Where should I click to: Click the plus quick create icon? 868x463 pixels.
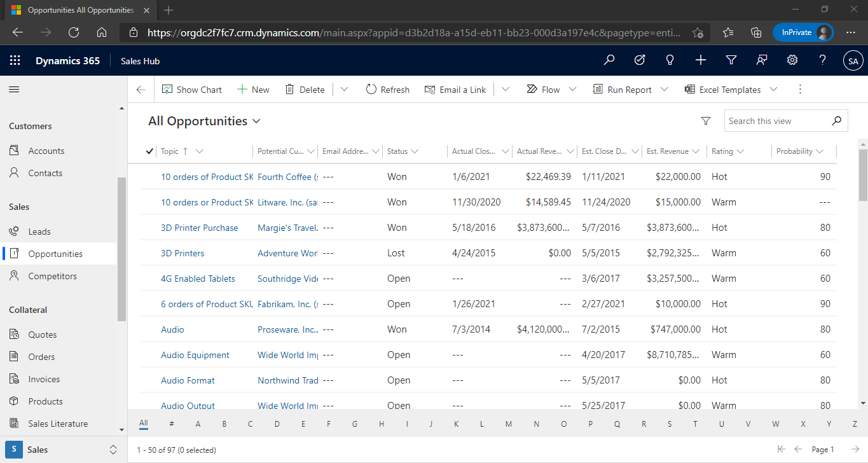(701, 60)
